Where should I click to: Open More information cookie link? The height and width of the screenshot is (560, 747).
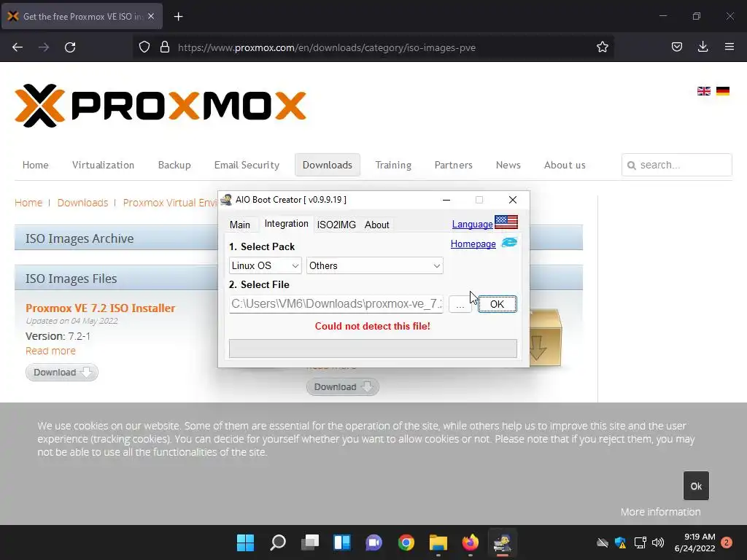[x=660, y=512]
